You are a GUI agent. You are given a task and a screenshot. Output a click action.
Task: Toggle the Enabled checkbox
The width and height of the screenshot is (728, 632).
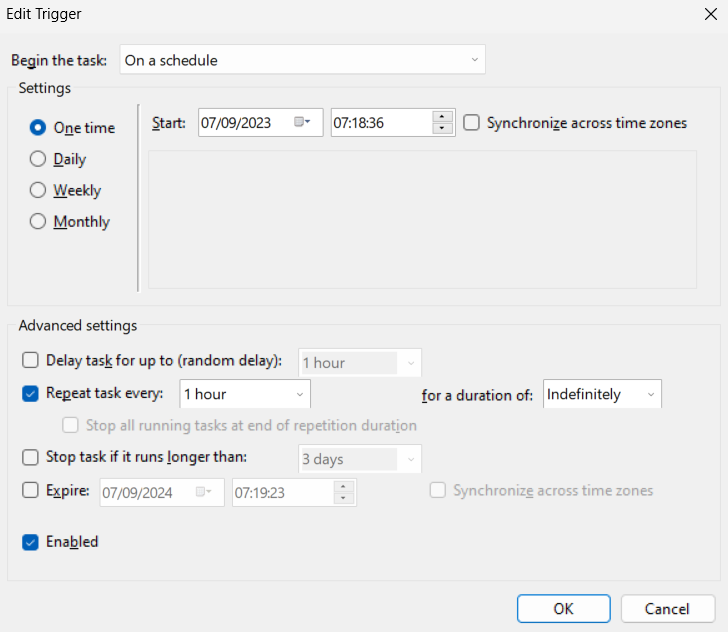pyautogui.click(x=30, y=542)
